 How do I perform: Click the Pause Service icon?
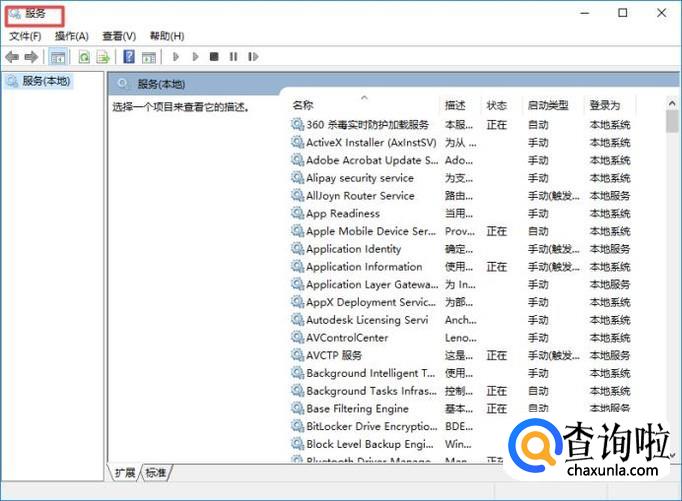pos(234,57)
